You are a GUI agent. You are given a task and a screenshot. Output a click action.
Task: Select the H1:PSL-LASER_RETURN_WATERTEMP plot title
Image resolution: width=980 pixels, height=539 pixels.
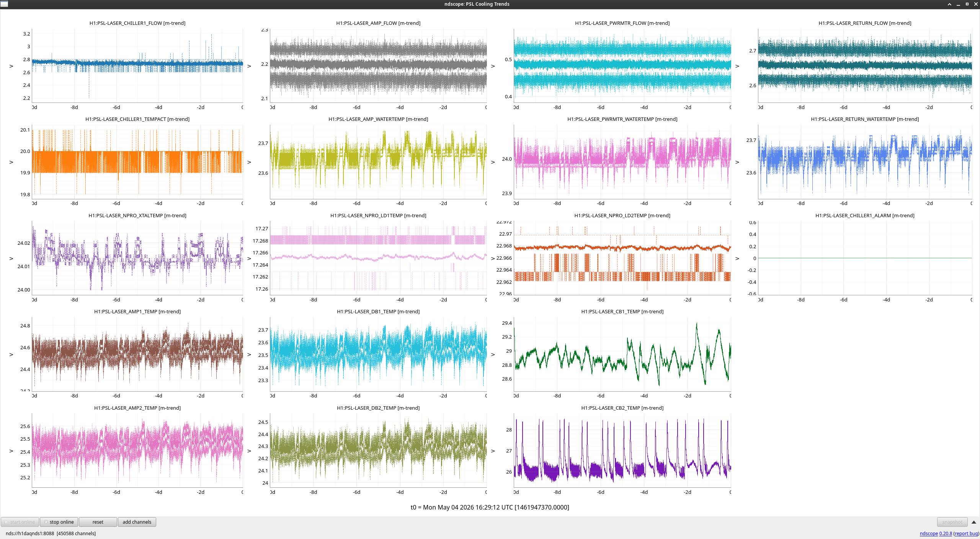pos(865,119)
